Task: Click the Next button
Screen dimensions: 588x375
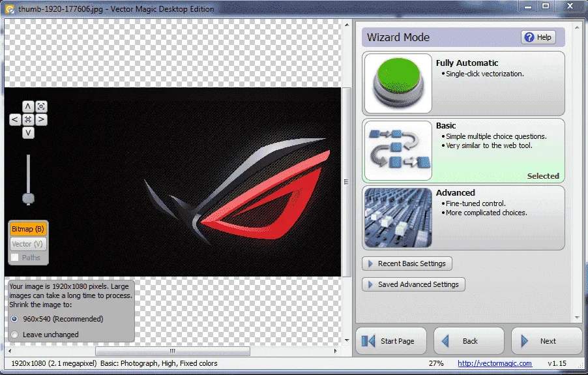Action: [547, 341]
